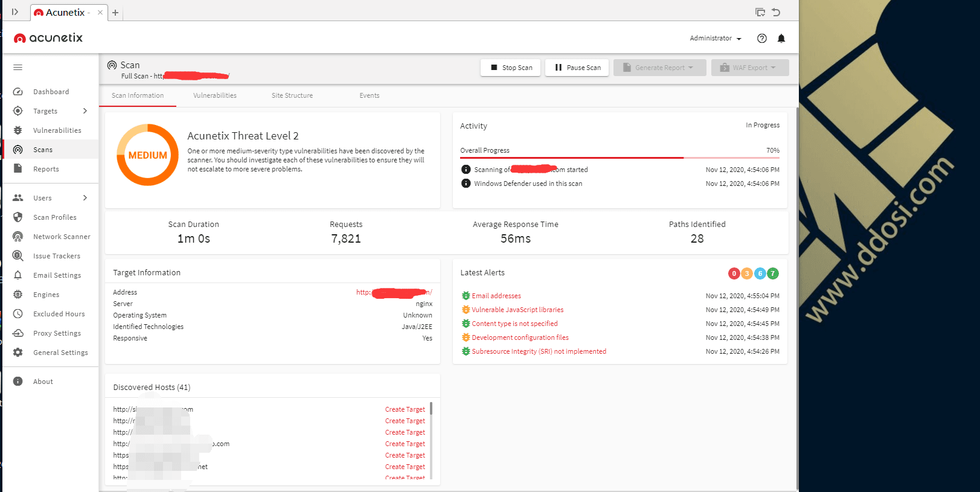This screenshot has width=980, height=492.
Task: Open the help question mark icon
Action: (x=762, y=39)
